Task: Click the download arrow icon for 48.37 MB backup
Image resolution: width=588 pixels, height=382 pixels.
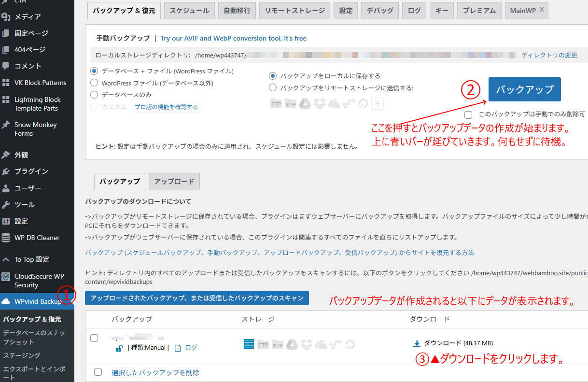Action: click(x=417, y=343)
